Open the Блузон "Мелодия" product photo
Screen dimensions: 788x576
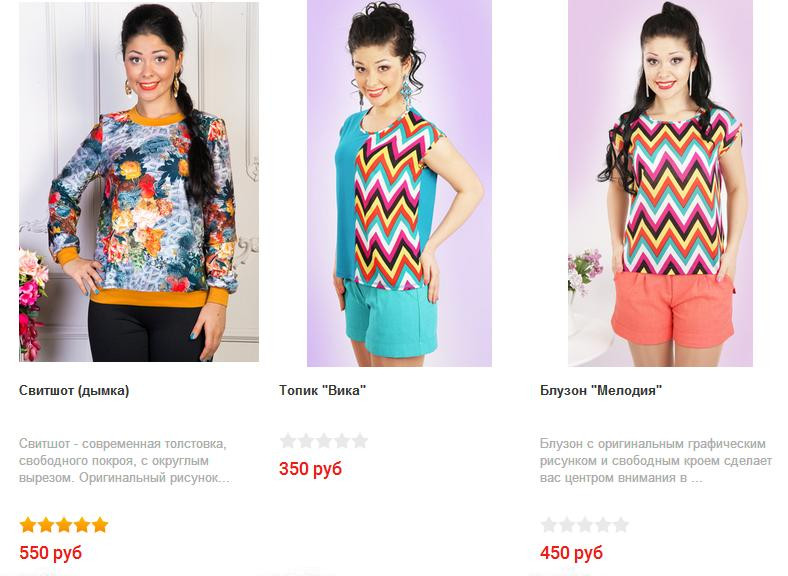tap(660, 183)
